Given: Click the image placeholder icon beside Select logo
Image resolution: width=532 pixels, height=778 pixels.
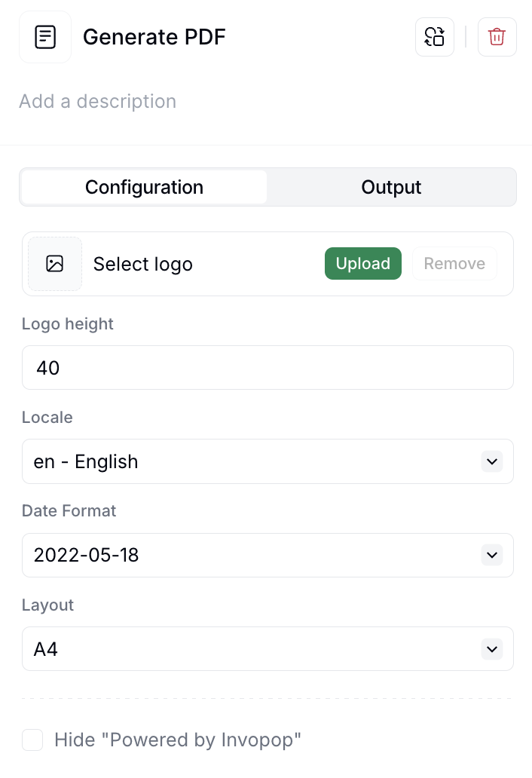Looking at the screenshot, I should point(54,264).
